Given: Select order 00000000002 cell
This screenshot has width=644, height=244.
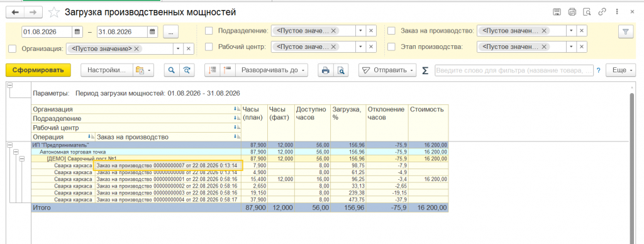Looking at the screenshot, I should [169, 186].
